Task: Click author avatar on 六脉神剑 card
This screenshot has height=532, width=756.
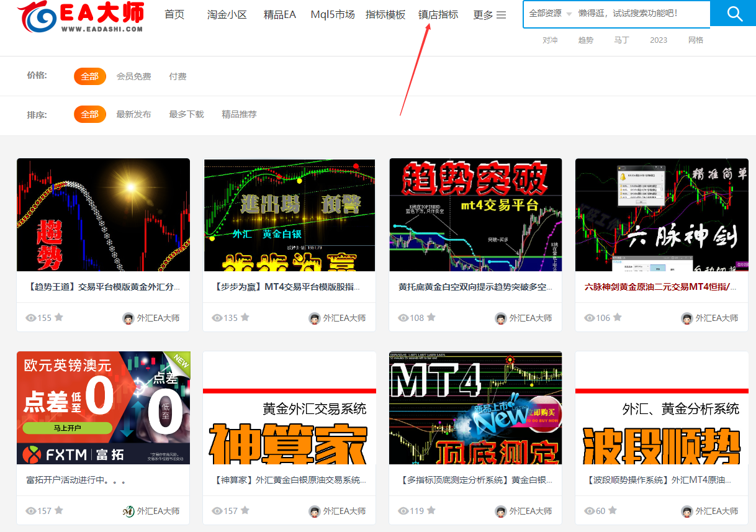Action: click(686, 318)
